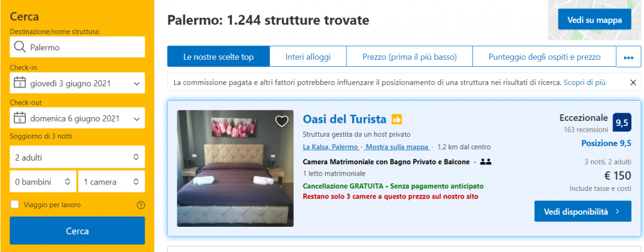Open the Scopri di più link

pyautogui.click(x=584, y=83)
